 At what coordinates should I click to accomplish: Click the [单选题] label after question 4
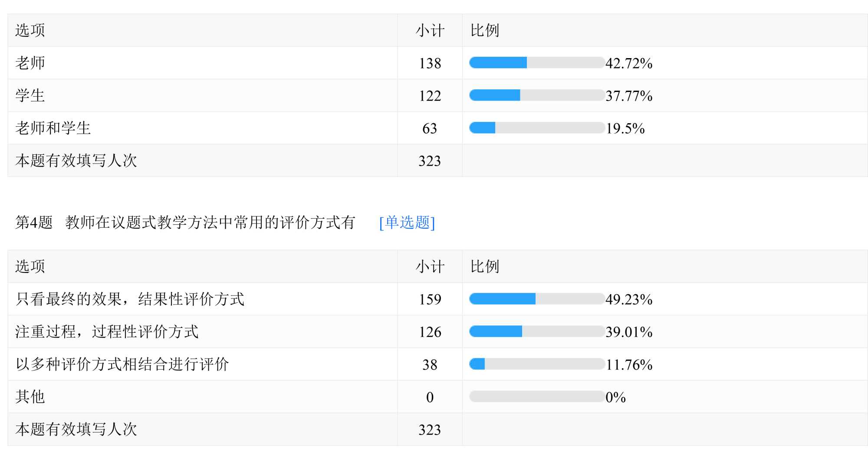(407, 223)
